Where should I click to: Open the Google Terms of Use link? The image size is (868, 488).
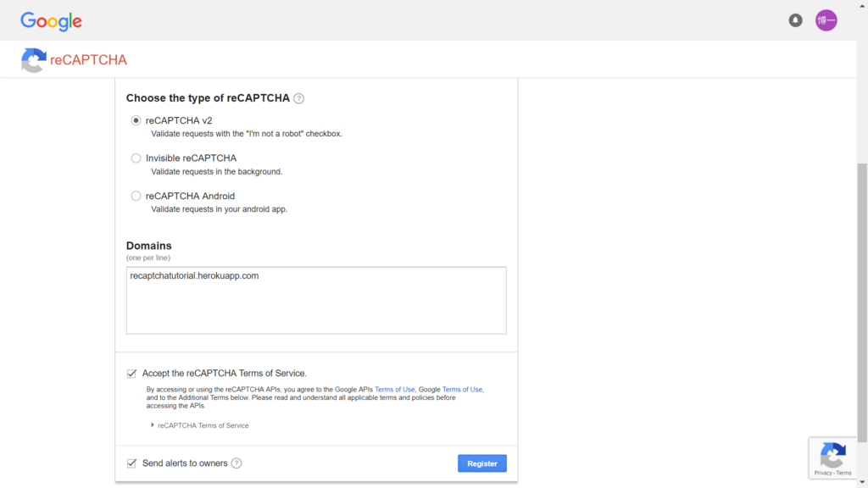(462, 390)
